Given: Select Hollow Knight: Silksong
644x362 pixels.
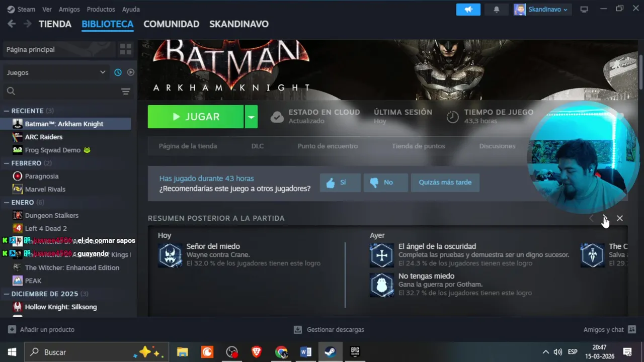Looking at the screenshot, I should click(66, 307).
